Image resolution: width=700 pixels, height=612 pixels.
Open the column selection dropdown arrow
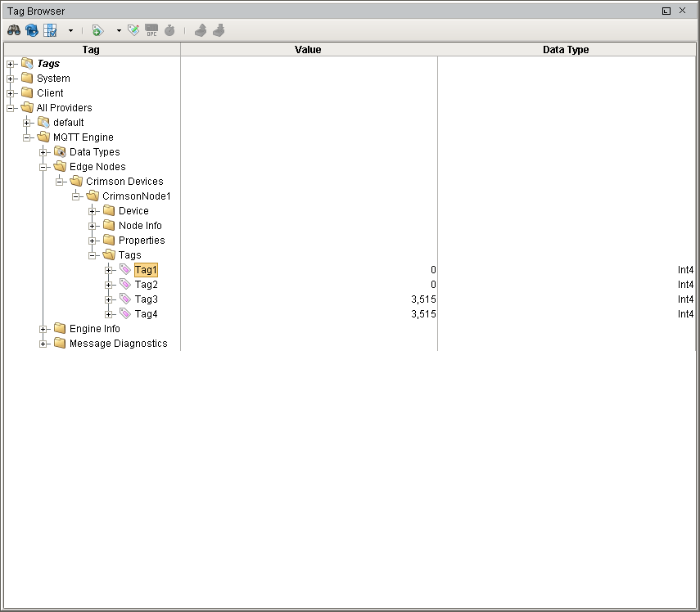point(70,31)
